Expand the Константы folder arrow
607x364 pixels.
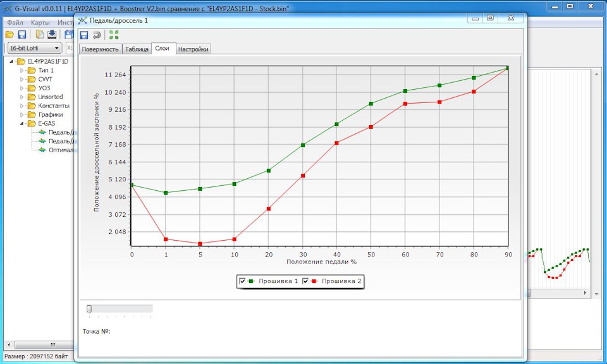(x=22, y=106)
